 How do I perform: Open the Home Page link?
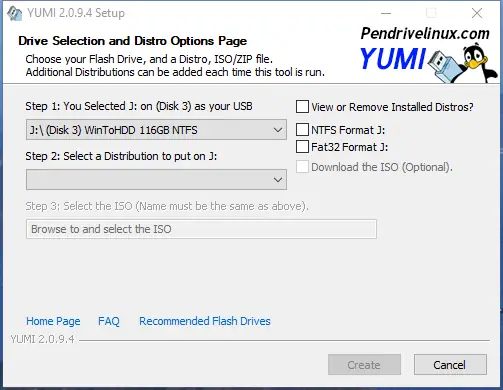(53, 321)
